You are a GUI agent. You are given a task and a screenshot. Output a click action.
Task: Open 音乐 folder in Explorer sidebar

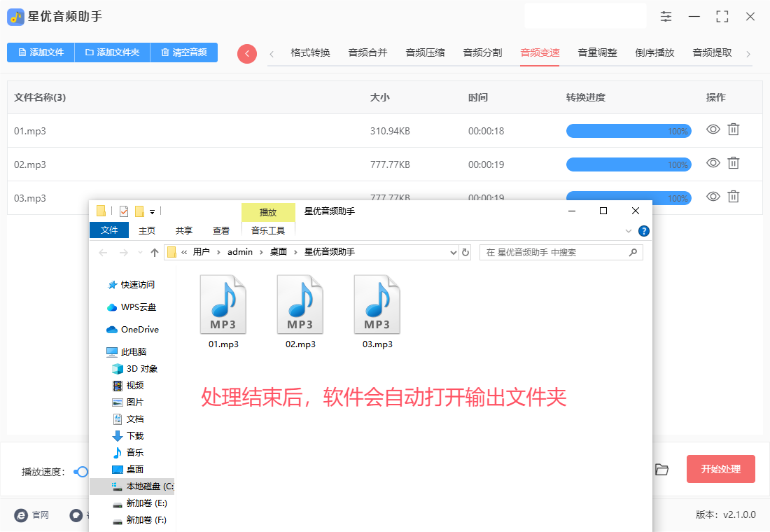click(128, 452)
